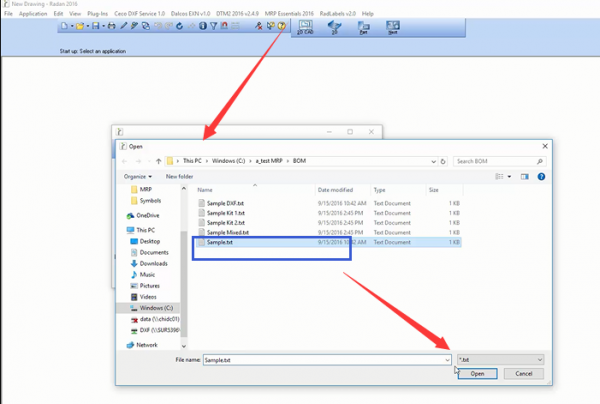Click the view layout icon in Open dialog
The width and height of the screenshot is (600, 404).
click(x=499, y=176)
